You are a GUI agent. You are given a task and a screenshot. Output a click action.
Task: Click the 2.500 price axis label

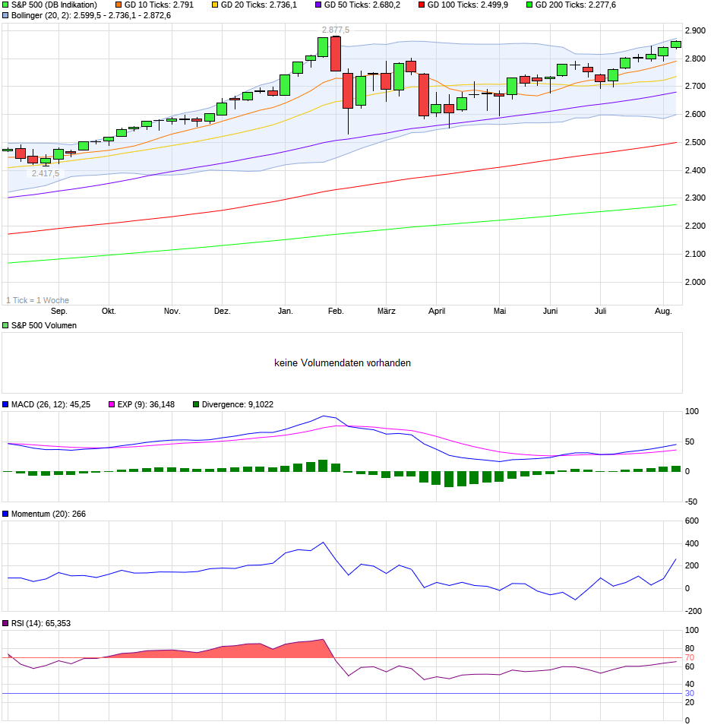coord(696,143)
